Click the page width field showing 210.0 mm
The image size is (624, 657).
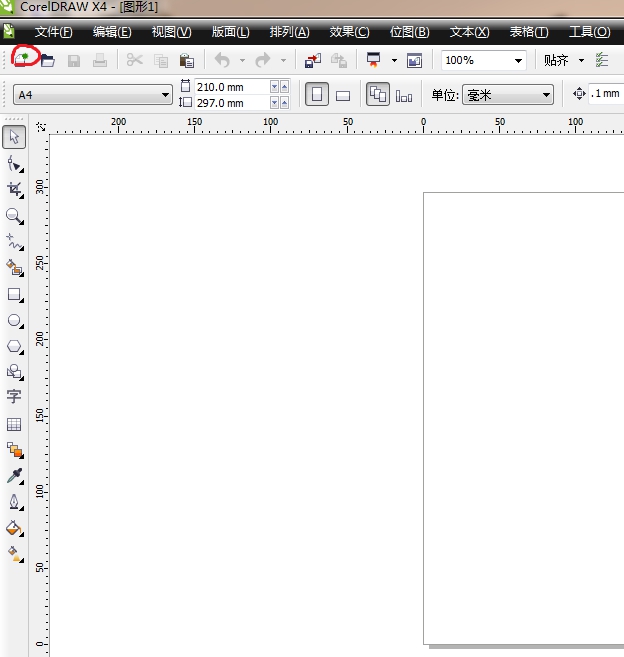tap(232, 87)
